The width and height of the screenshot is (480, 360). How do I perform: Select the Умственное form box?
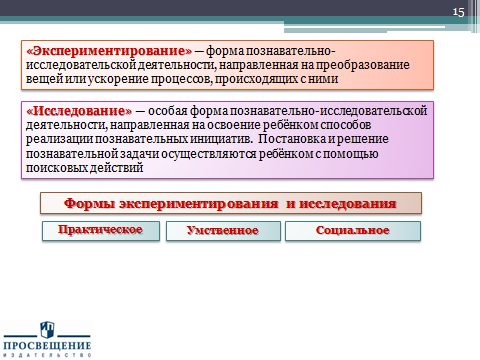(223, 231)
